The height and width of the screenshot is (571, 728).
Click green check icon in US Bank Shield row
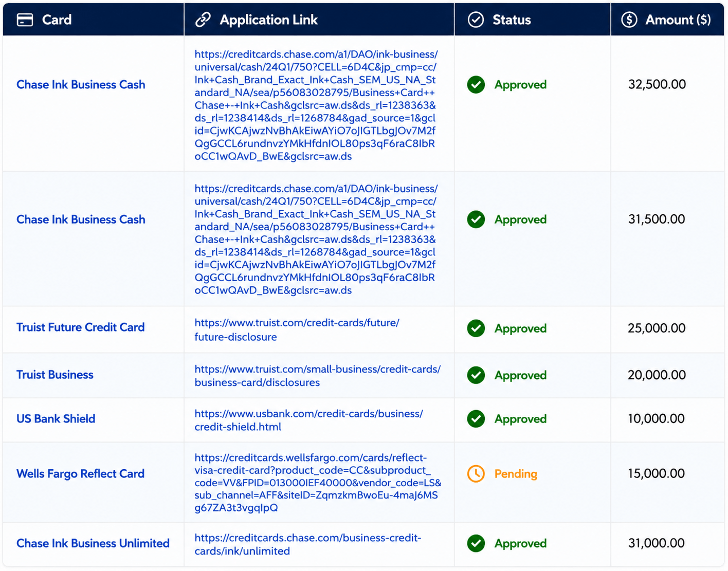tap(476, 419)
